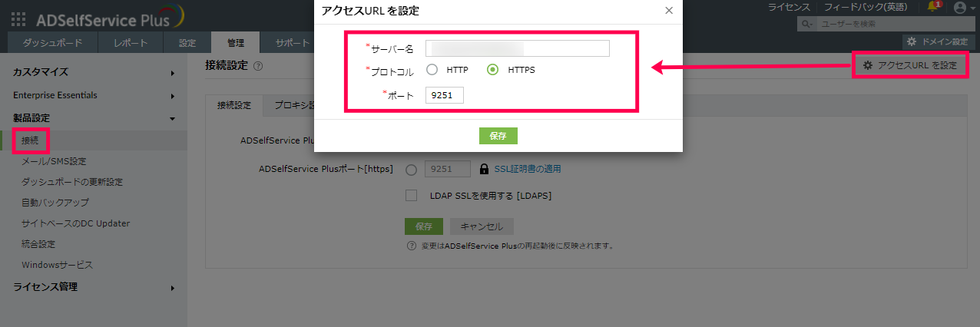Click the dialog's green 保存 button
This screenshot has width=980, height=327.
point(498,136)
